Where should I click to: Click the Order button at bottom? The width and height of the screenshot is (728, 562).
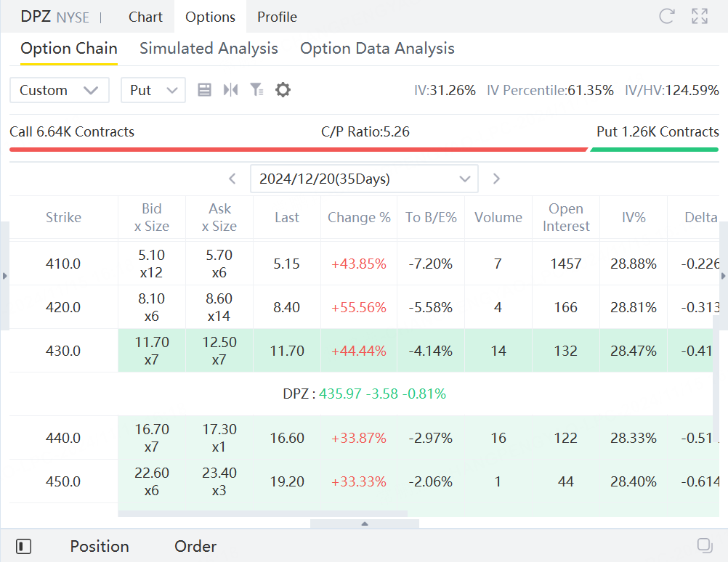click(x=195, y=546)
